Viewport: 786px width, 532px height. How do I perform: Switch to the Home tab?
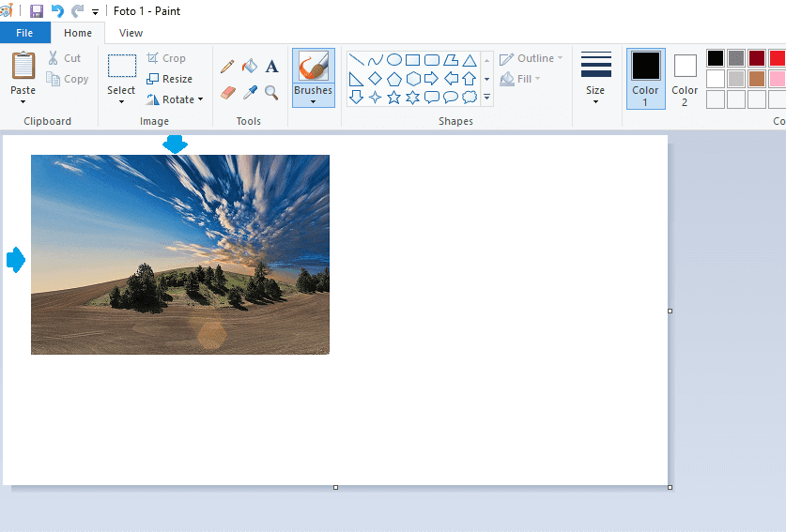point(78,33)
